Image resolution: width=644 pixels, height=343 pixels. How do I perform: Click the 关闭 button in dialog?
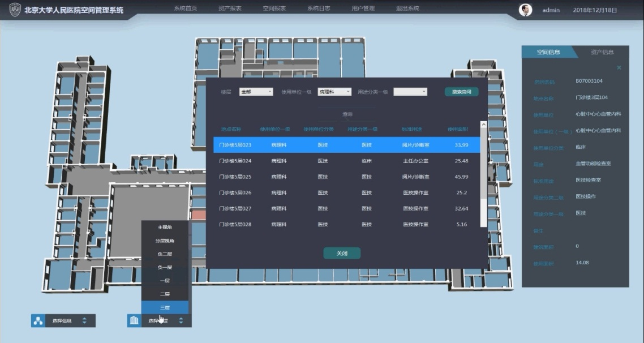click(342, 253)
